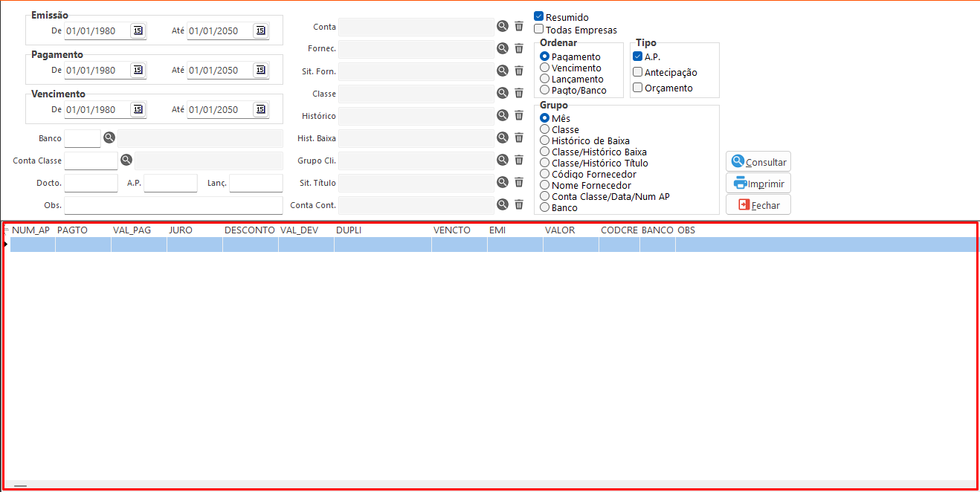Click into the Obs. text input field
This screenshot has height=492, width=980.
pos(173,205)
